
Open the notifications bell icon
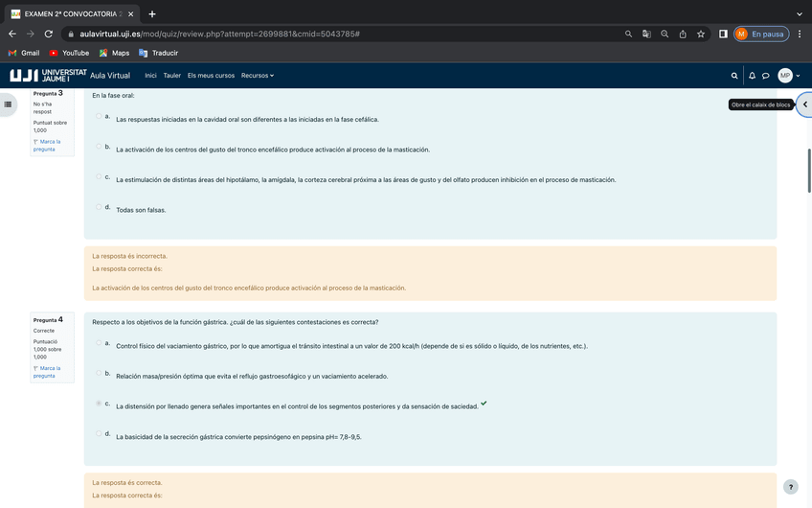click(x=752, y=76)
